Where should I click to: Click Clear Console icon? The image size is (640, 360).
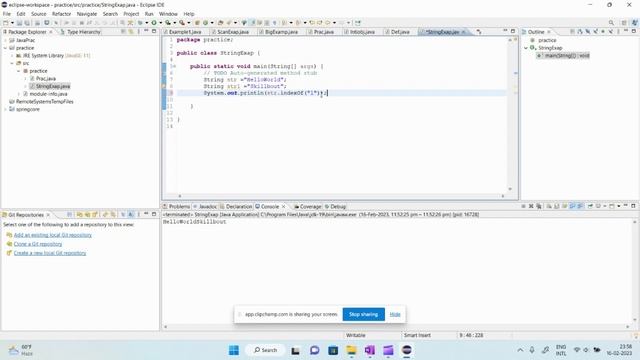point(549,206)
